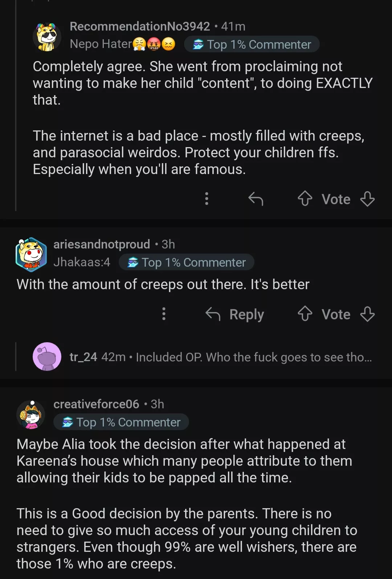Collapse thread using the left vertical line
The height and width of the screenshot is (579, 392).
pos(16,109)
